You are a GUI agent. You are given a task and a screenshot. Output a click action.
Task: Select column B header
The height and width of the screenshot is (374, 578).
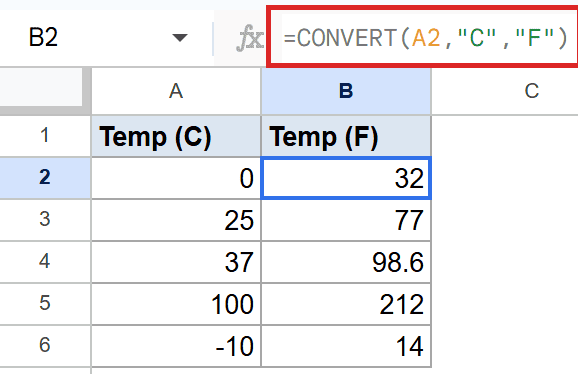coord(346,91)
